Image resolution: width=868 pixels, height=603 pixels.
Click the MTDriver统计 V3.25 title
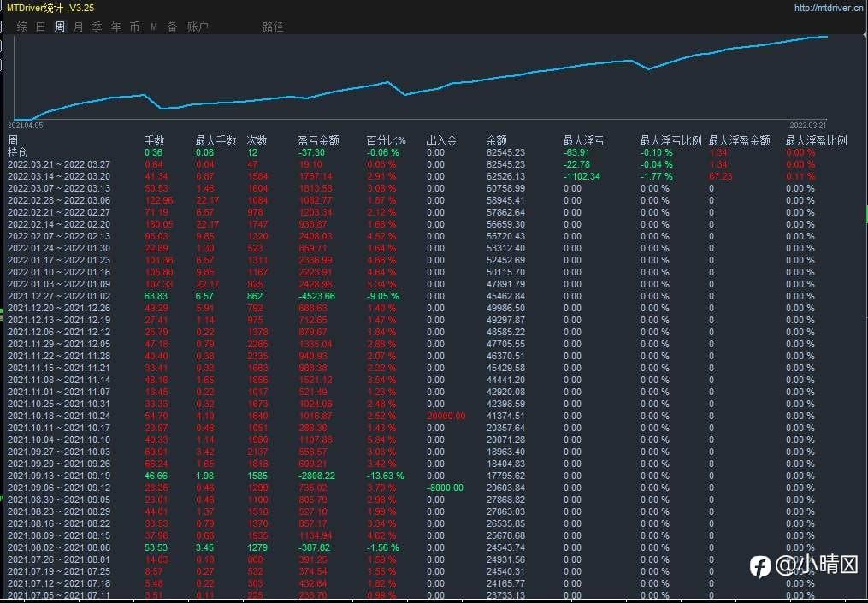[50, 8]
